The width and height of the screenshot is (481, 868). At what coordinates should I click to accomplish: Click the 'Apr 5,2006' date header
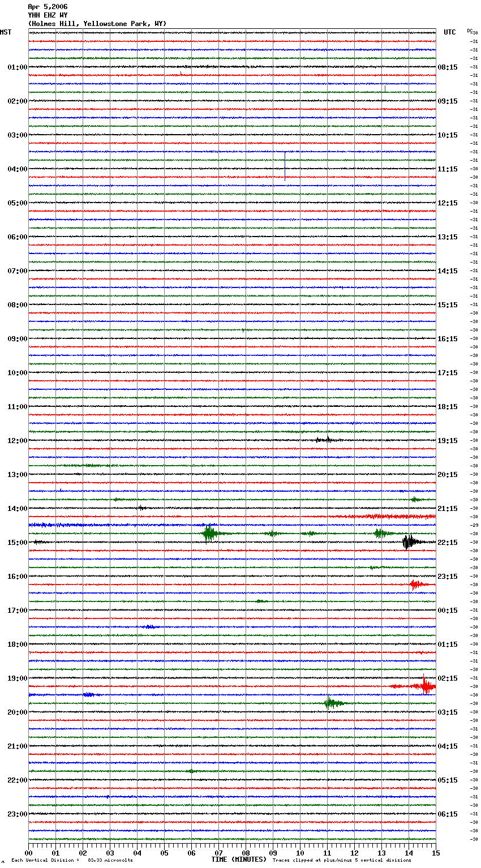coord(48,7)
